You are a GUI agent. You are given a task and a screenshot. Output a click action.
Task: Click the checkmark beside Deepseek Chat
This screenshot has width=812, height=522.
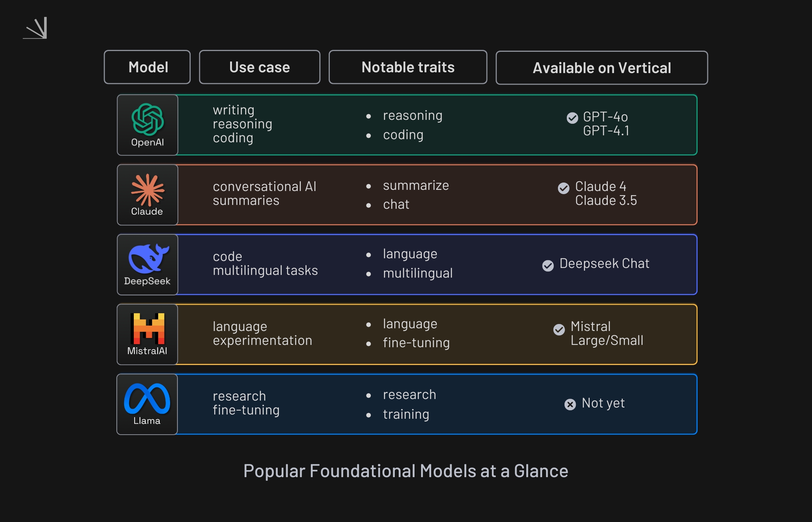548,266
